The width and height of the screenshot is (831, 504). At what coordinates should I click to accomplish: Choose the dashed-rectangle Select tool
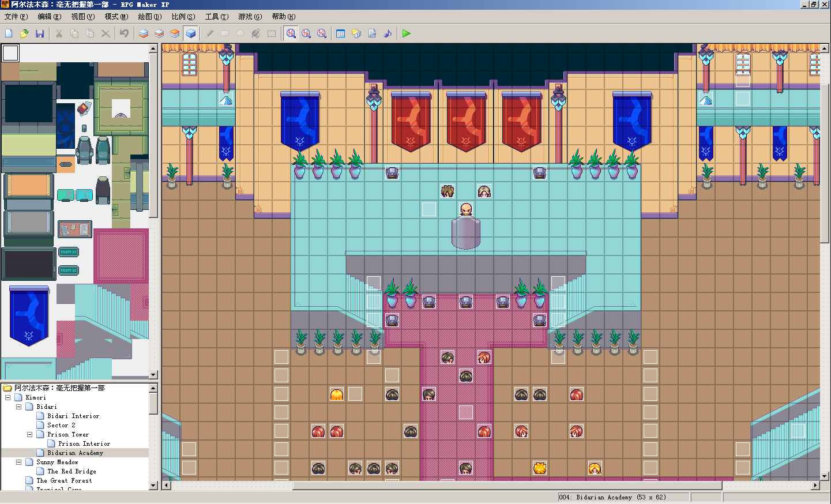pyautogui.click(x=272, y=33)
